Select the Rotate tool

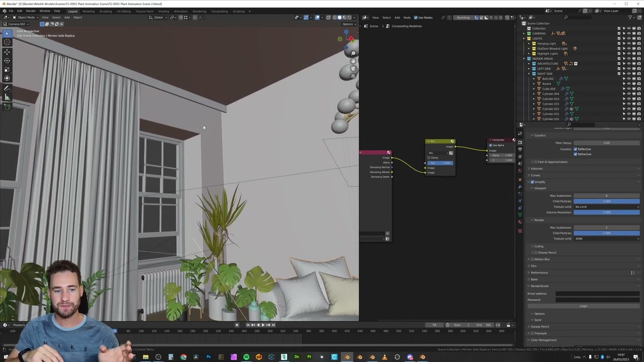(x=7, y=61)
